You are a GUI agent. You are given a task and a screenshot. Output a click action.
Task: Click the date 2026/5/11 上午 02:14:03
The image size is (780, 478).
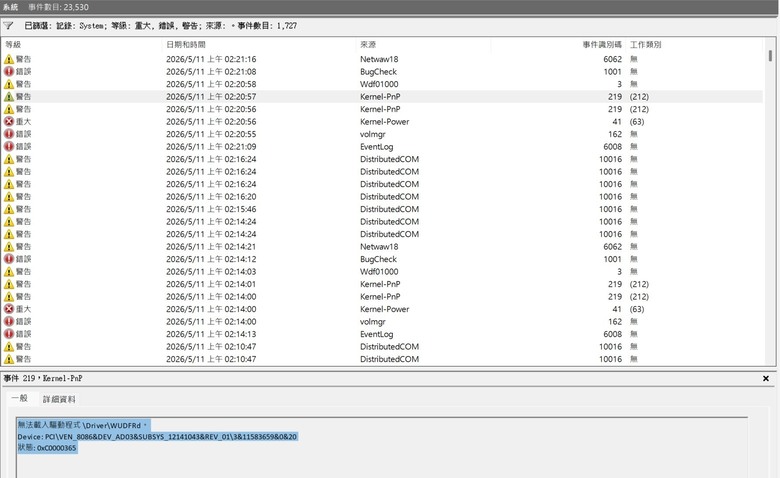pyautogui.click(x=211, y=272)
